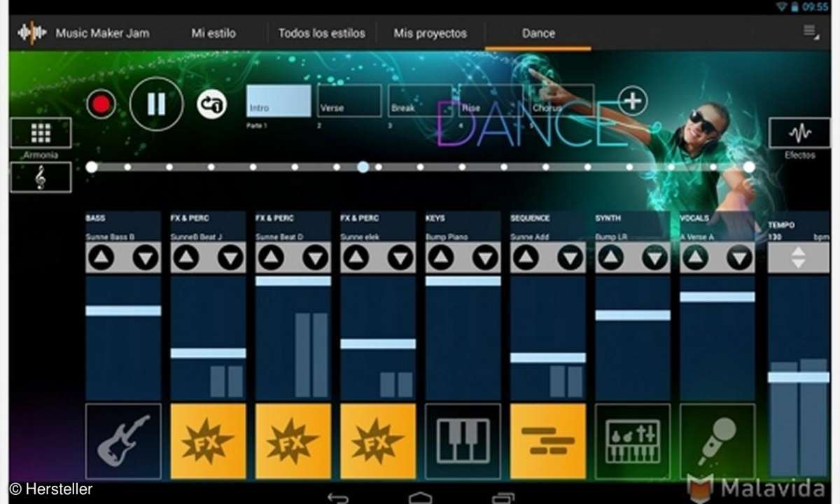This screenshot has width=840, height=504.
Task: Select previous loop for BASS channel
Action: pos(101,258)
